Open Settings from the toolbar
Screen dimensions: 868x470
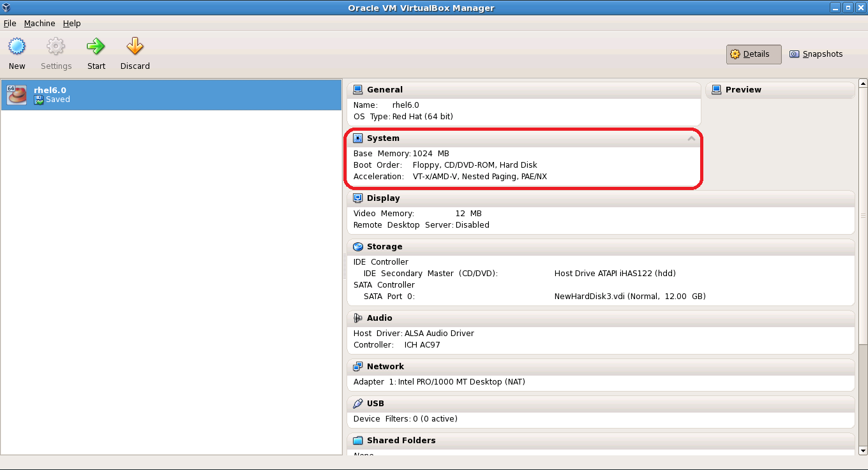click(x=56, y=54)
